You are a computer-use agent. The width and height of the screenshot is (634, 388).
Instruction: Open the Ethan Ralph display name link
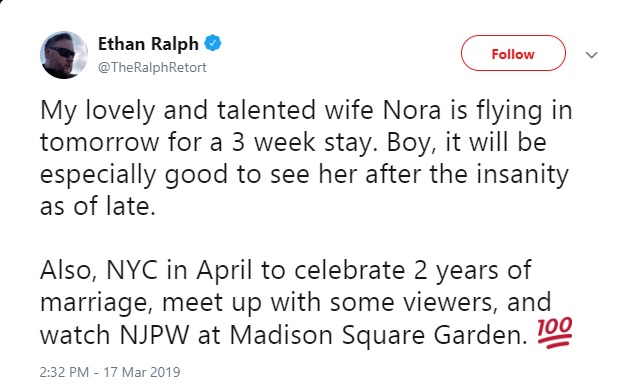(x=148, y=44)
